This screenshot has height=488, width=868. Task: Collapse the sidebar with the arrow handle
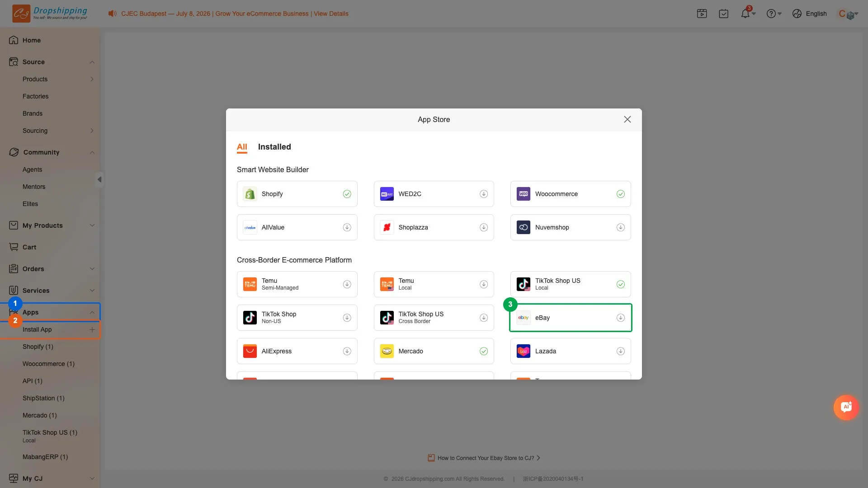[x=99, y=179]
